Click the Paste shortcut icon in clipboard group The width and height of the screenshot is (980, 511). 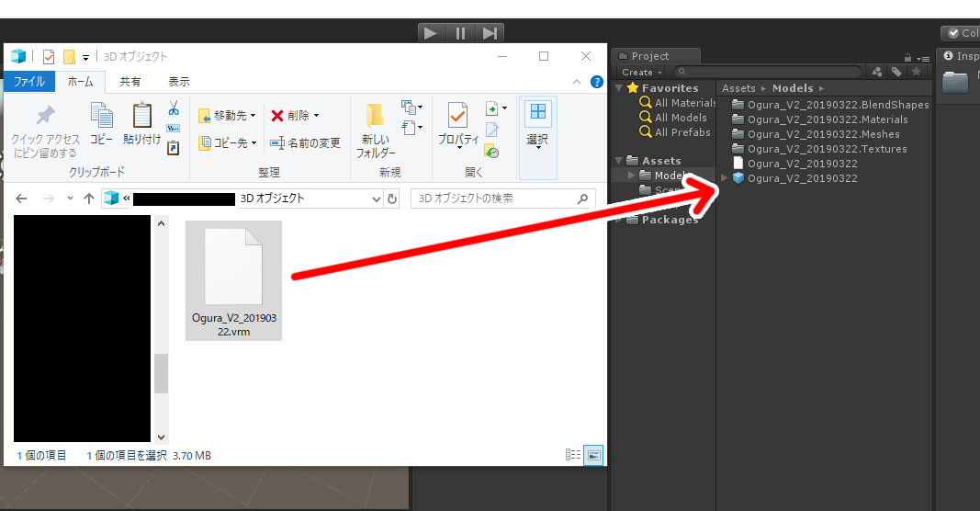point(174,148)
